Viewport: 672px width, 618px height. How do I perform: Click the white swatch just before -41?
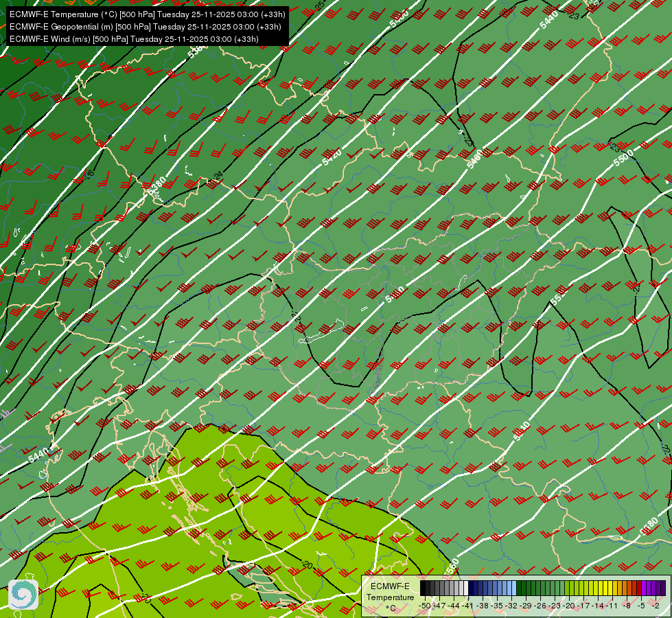466,588
